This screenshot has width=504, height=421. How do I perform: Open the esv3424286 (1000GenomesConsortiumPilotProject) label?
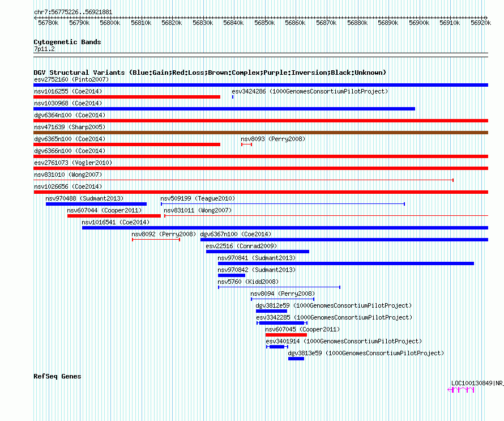310,91
